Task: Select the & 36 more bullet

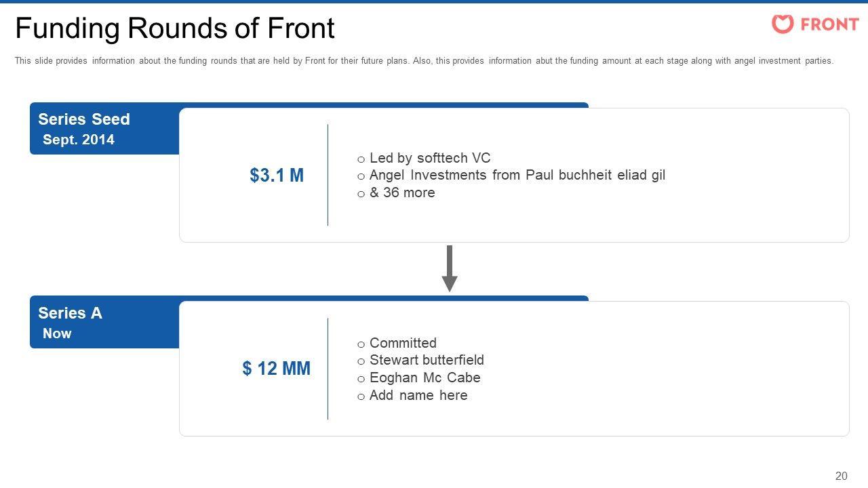Action: (x=402, y=192)
